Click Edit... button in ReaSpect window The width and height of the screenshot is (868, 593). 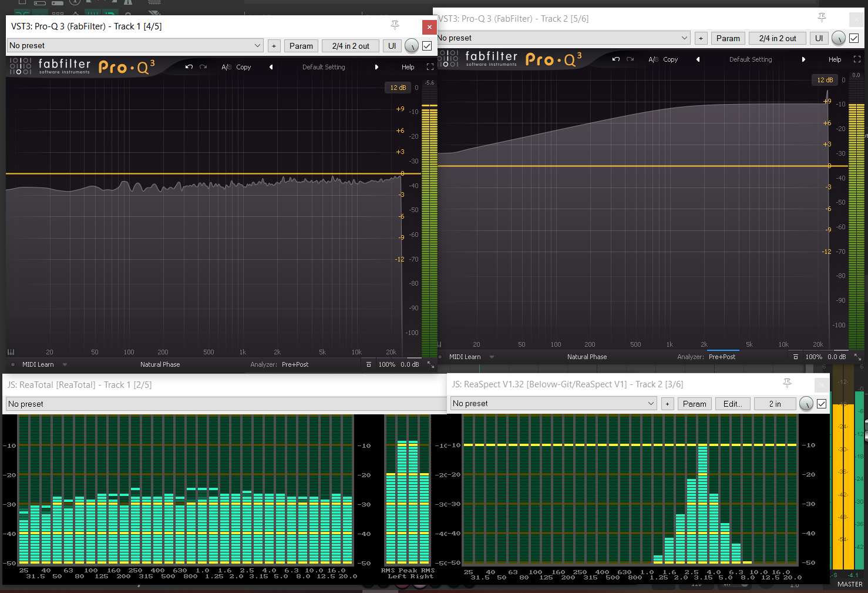pos(733,404)
